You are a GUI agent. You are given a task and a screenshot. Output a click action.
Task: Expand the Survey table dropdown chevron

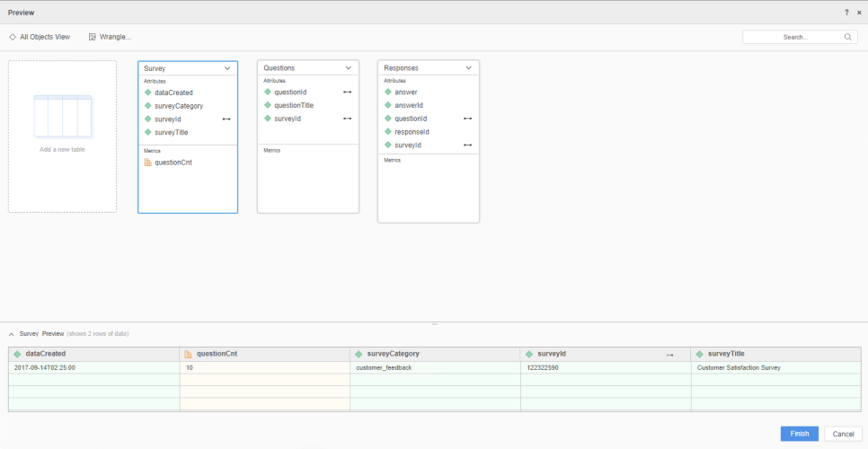[228, 68]
